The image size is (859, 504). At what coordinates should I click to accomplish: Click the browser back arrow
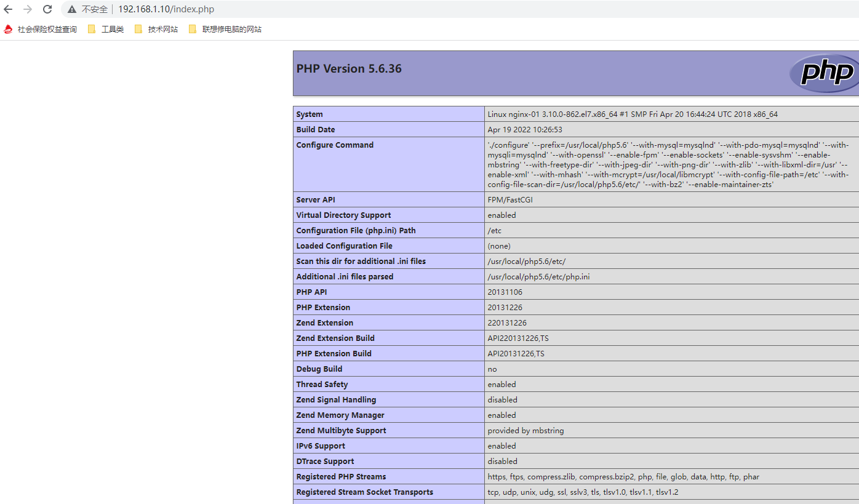[8, 9]
